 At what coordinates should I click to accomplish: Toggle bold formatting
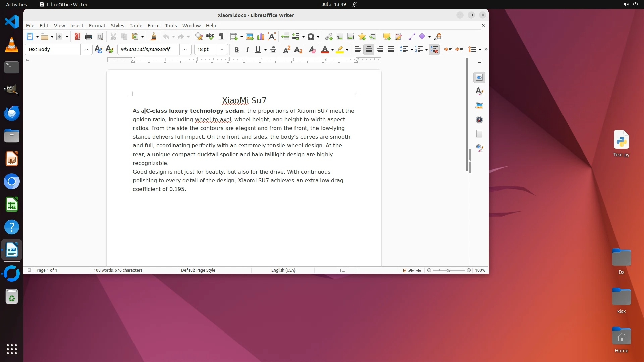click(236, 50)
